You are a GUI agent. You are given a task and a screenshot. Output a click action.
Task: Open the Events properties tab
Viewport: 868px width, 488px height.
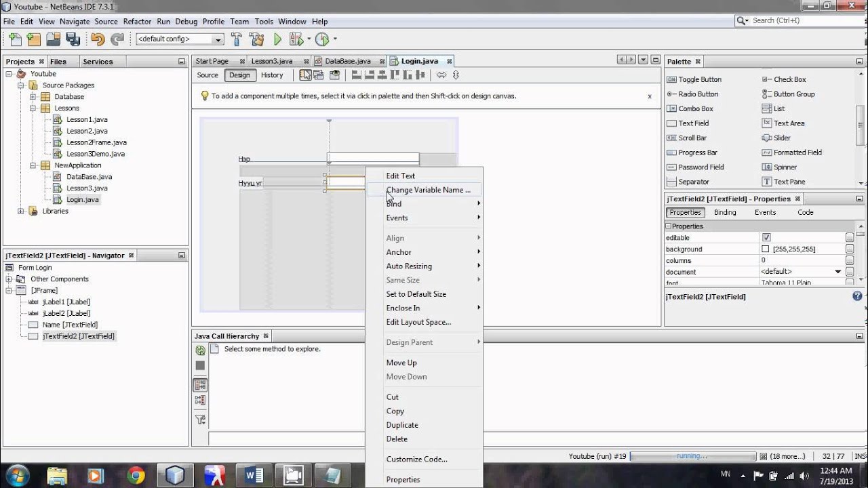765,212
